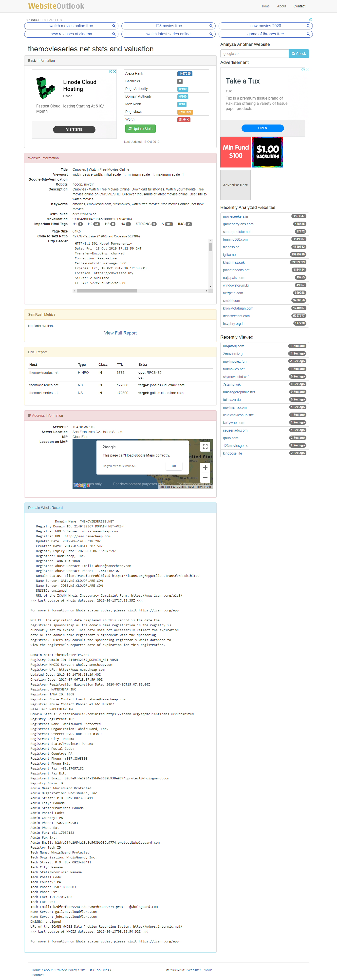Viewport: 337px width, 980px height.
Task: Open hsvphry.org.in in recently analyzed
Action: [234, 324]
